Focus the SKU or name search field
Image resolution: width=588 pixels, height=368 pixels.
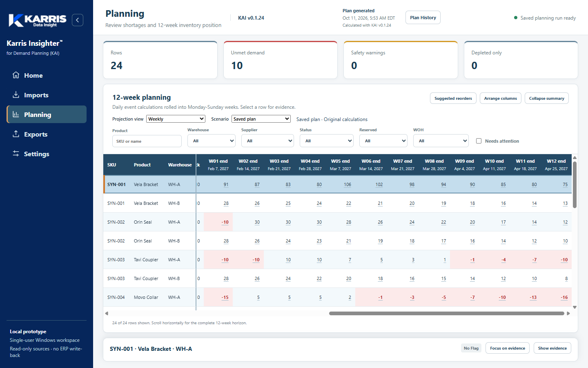click(x=147, y=141)
